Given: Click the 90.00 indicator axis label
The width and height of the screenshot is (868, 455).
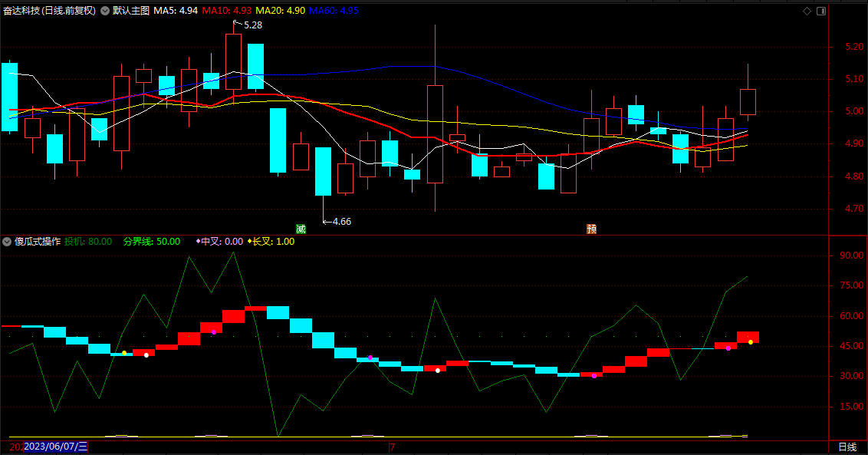Looking at the screenshot, I should point(852,256).
